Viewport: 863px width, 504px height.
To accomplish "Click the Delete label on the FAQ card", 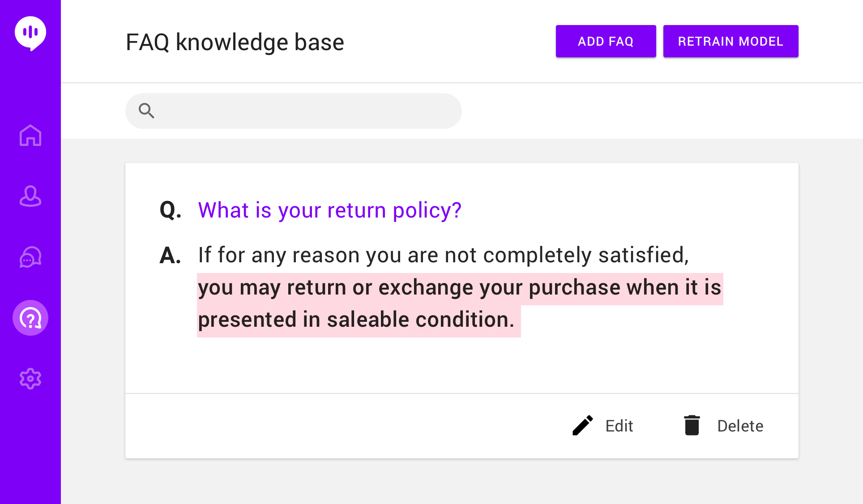I will 740,426.
